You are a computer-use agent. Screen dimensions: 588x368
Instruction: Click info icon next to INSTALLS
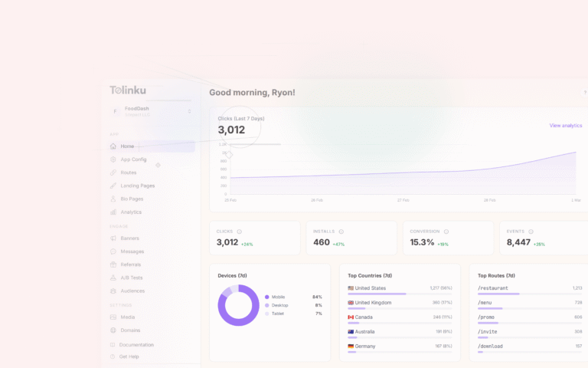(x=341, y=232)
